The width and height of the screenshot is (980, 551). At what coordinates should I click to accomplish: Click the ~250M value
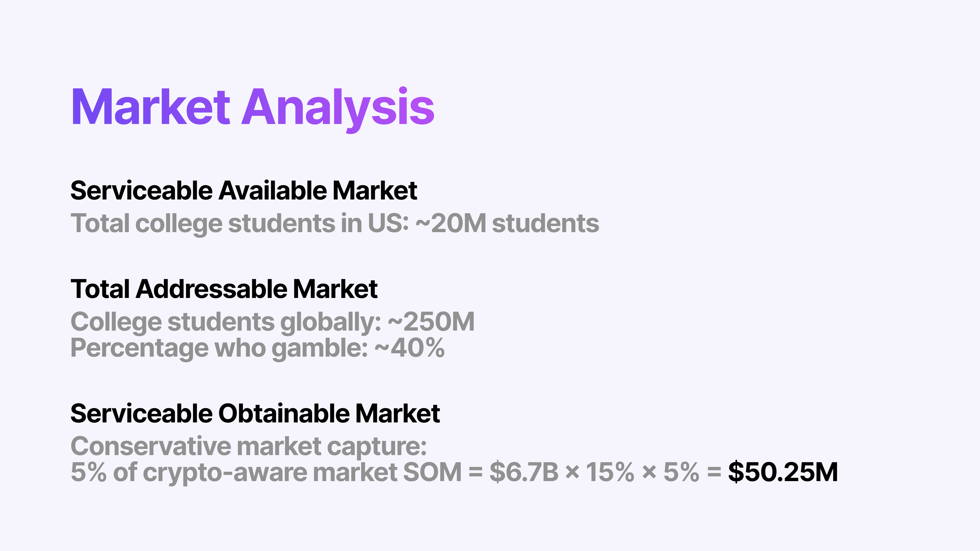click(x=431, y=322)
